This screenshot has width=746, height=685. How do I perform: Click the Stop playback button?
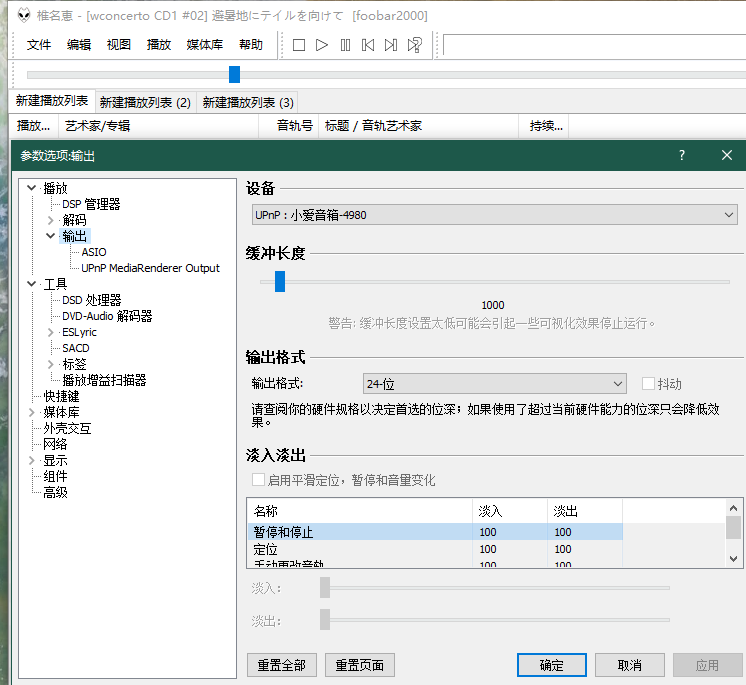pos(299,45)
